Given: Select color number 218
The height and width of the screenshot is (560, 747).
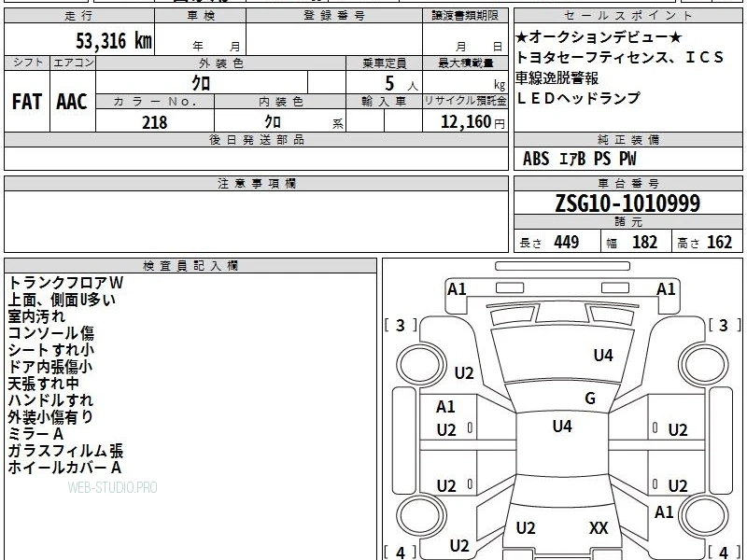Looking at the screenshot, I should 154,122.
